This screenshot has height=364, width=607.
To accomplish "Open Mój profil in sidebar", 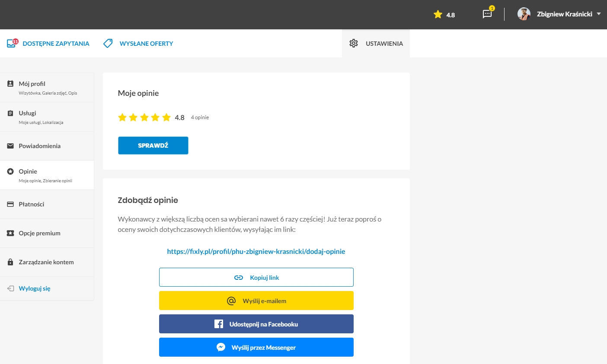I will coord(47,88).
